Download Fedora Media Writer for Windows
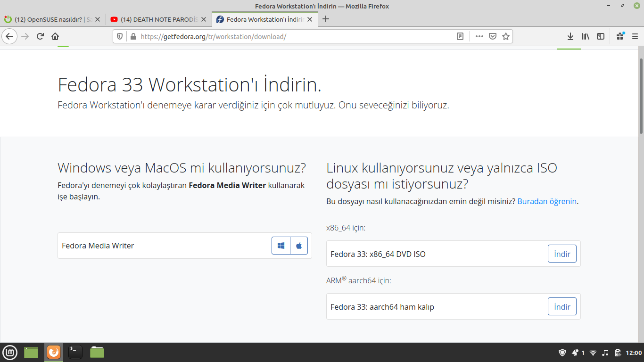 pyautogui.click(x=281, y=246)
